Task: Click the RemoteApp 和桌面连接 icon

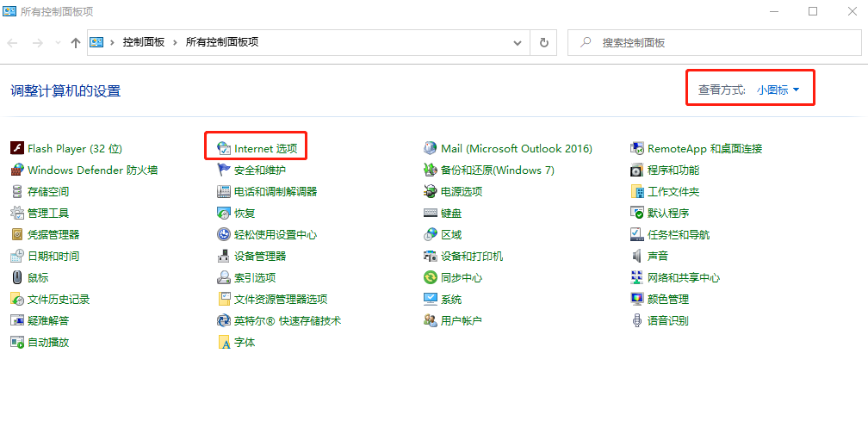Action: 637,148
